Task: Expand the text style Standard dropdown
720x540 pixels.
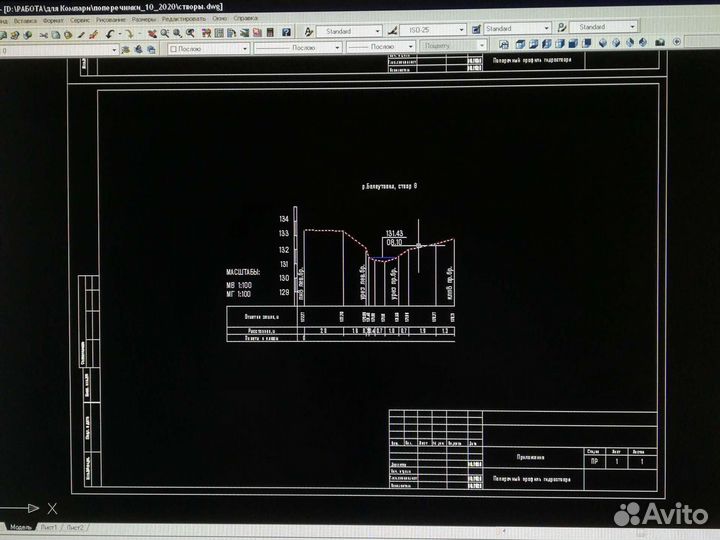Action: (377, 31)
